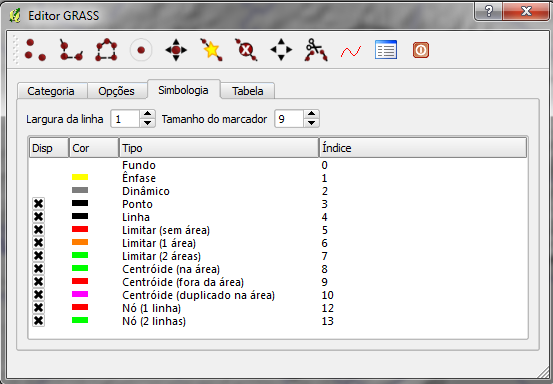Click the black Ponto color swatch

coord(80,203)
